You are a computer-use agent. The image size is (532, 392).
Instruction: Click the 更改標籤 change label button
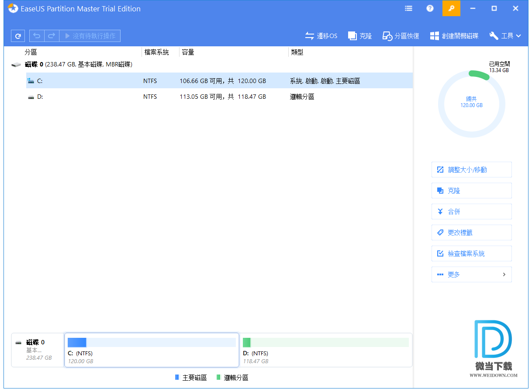pos(471,232)
